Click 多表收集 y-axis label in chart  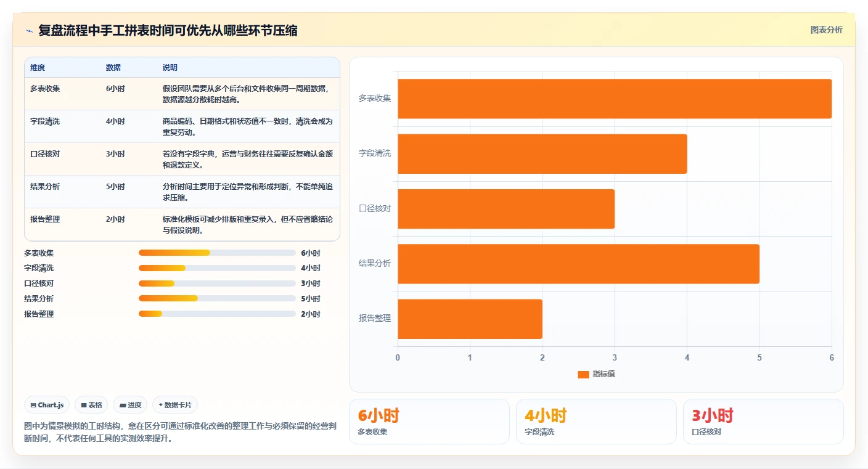pos(375,98)
